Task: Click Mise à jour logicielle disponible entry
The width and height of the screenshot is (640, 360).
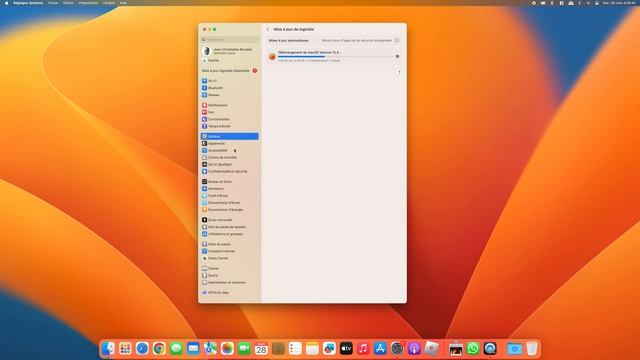Action: pyautogui.click(x=229, y=71)
